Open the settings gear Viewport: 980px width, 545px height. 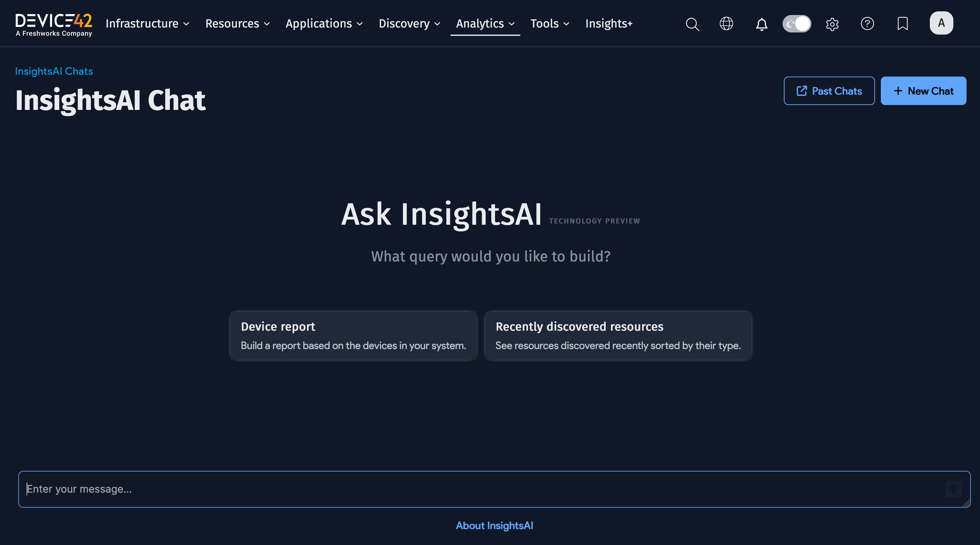[832, 24]
